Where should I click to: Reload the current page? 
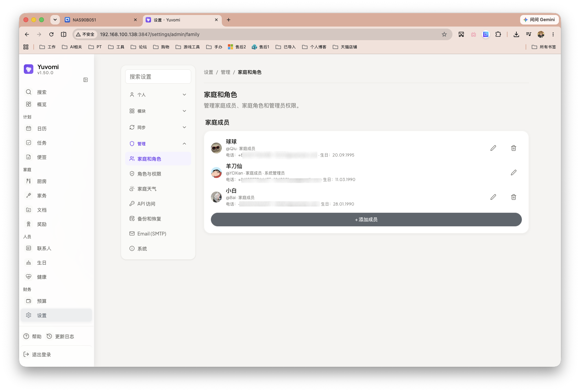pyautogui.click(x=51, y=34)
